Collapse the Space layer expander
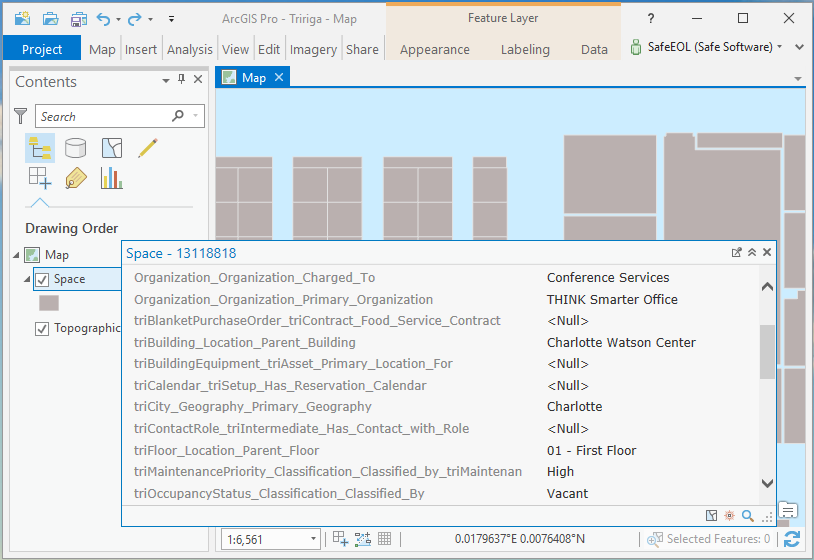Image resolution: width=814 pixels, height=560 pixels. pyautogui.click(x=27, y=279)
